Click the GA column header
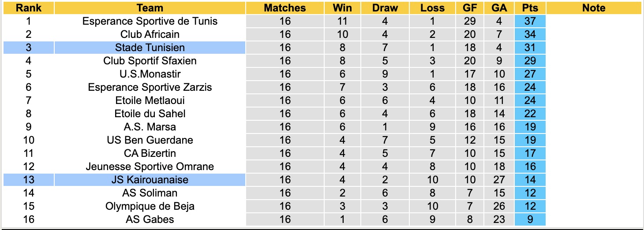Viewport: 644px width, 230px height. click(499, 8)
